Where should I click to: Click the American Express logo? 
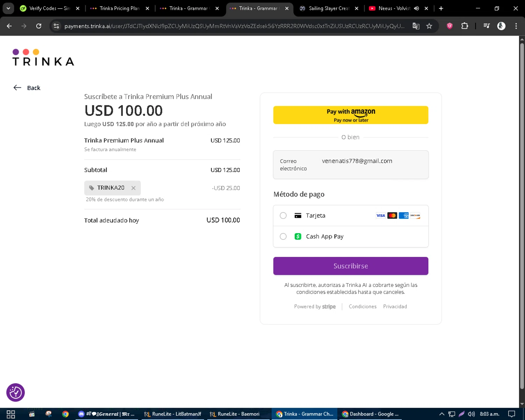tap(404, 216)
